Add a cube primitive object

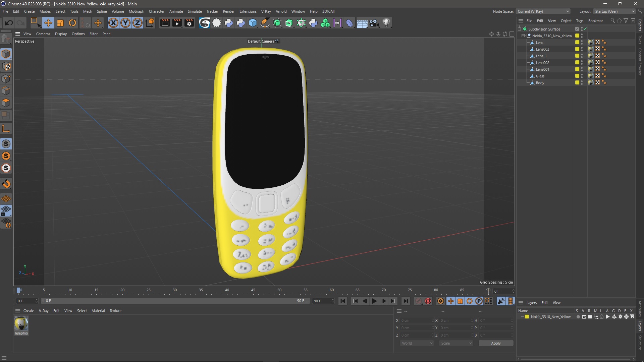253,23
